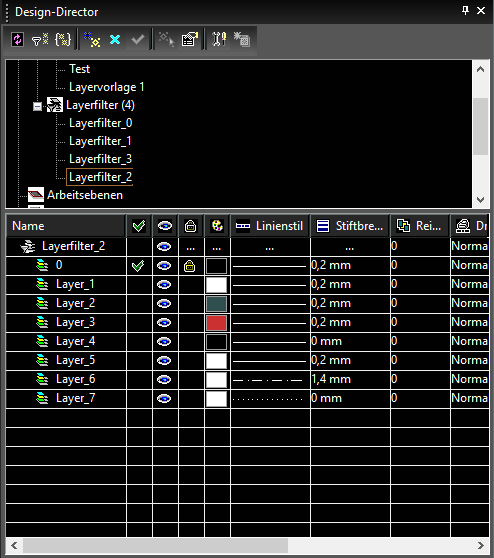
Task: Click the Layer_1 stack icon
Action: [42, 284]
